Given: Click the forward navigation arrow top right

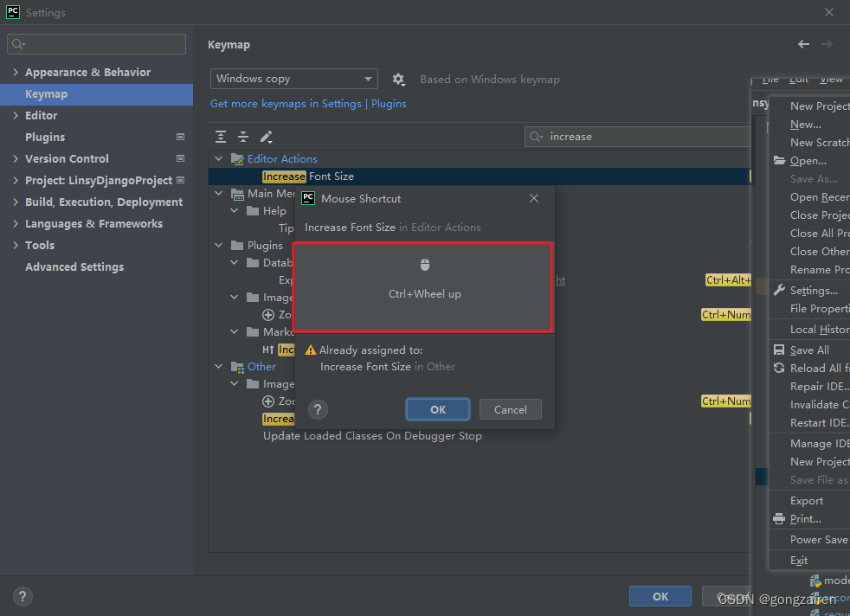Looking at the screenshot, I should (827, 43).
